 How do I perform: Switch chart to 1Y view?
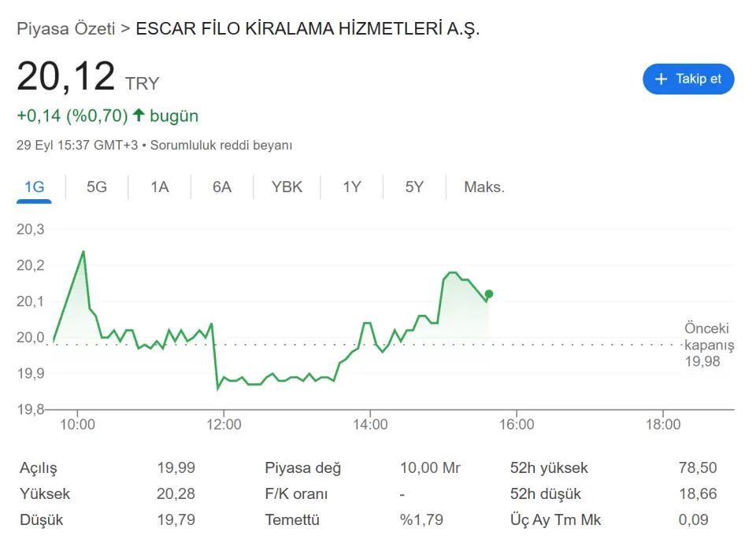point(351,187)
